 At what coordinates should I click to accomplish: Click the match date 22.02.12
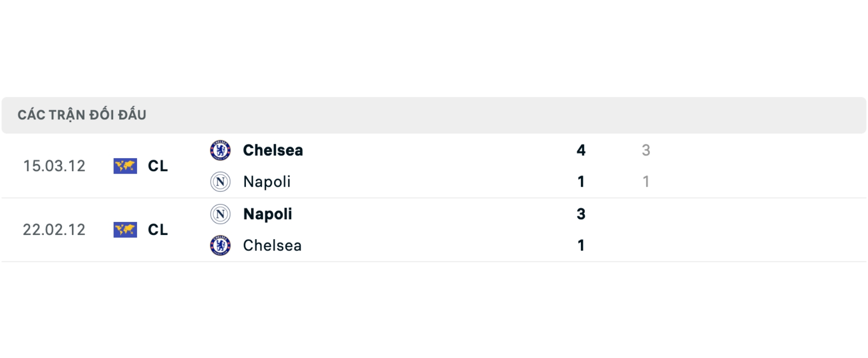click(x=54, y=230)
